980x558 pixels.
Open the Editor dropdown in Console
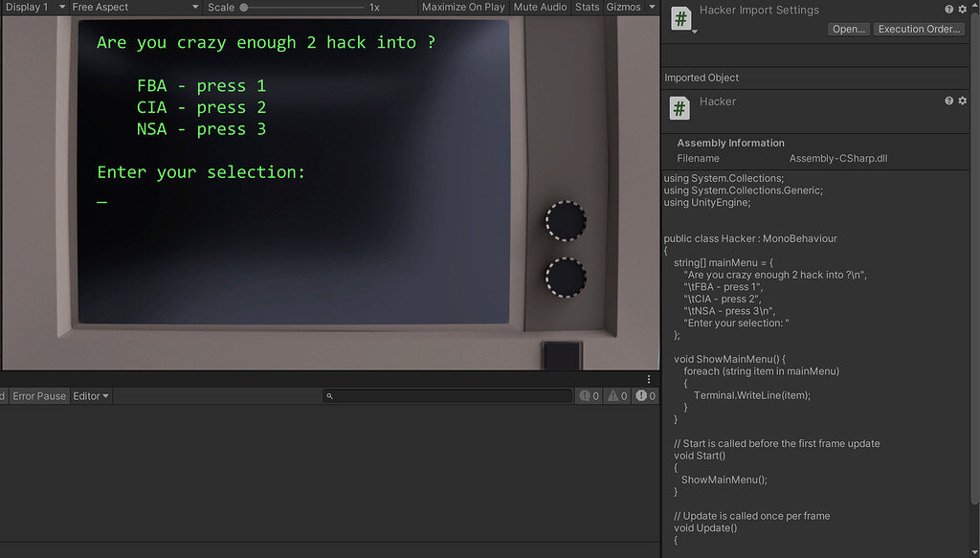click(x=91, y=396)
